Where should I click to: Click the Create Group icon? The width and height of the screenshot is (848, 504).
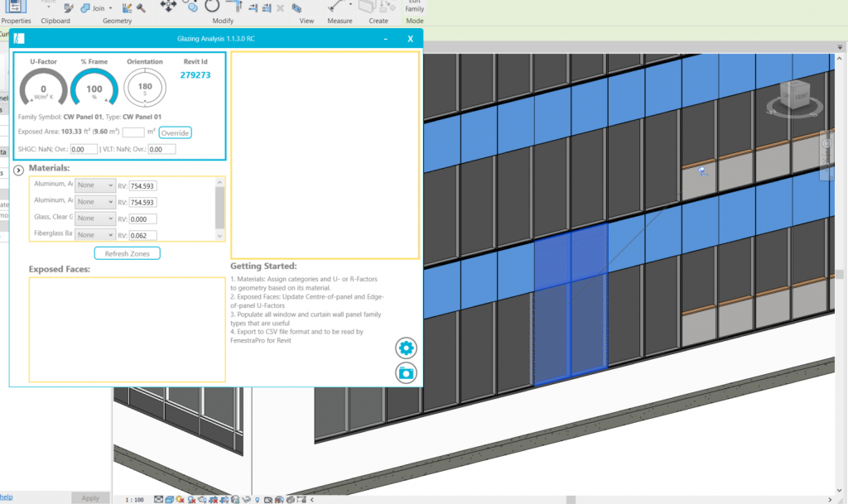pyautogui.click(x=367, y=6)
